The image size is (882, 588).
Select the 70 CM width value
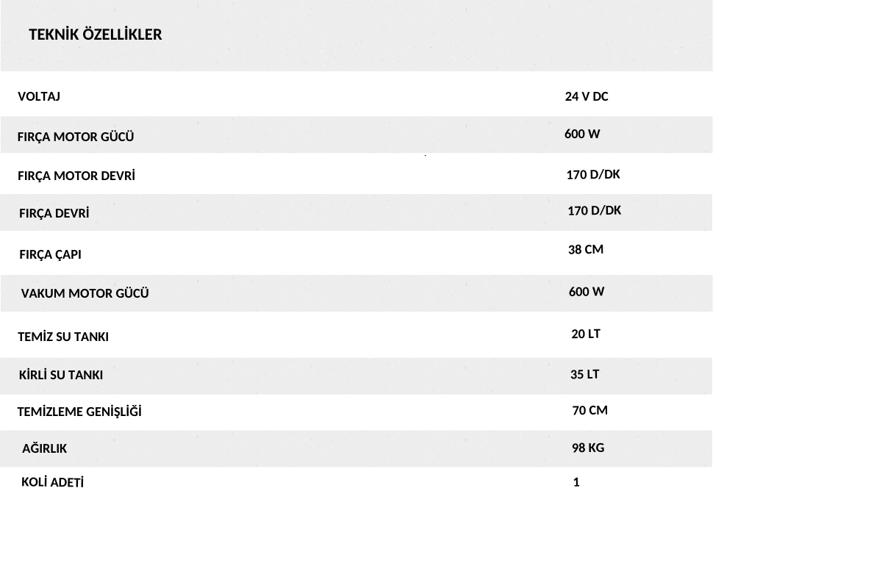point(590,410)
